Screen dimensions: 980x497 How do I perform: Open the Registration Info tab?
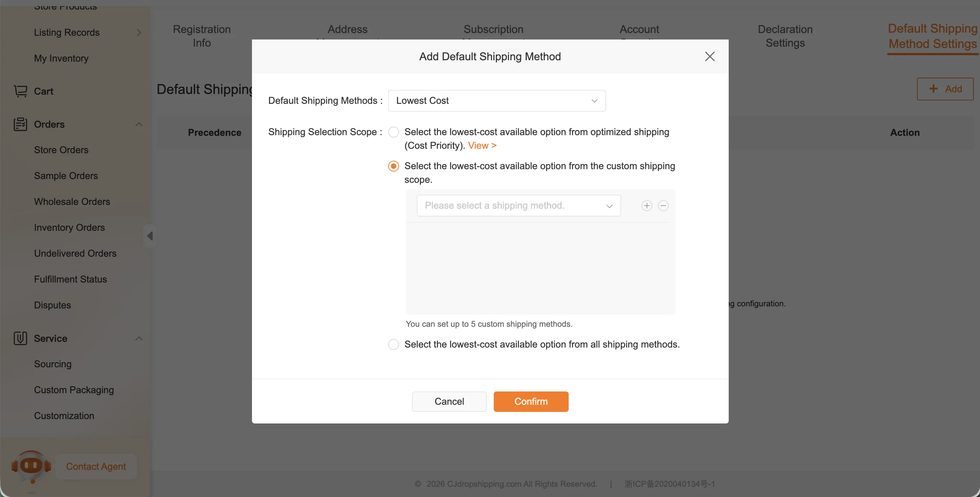[x=202, y=36]
